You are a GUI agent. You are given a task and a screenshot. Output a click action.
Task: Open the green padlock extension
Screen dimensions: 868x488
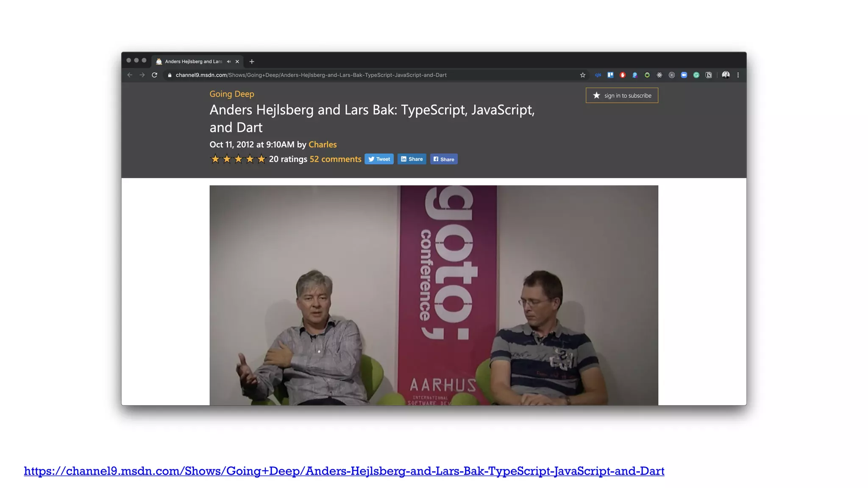pyautogui.click(x=647, y=75)
